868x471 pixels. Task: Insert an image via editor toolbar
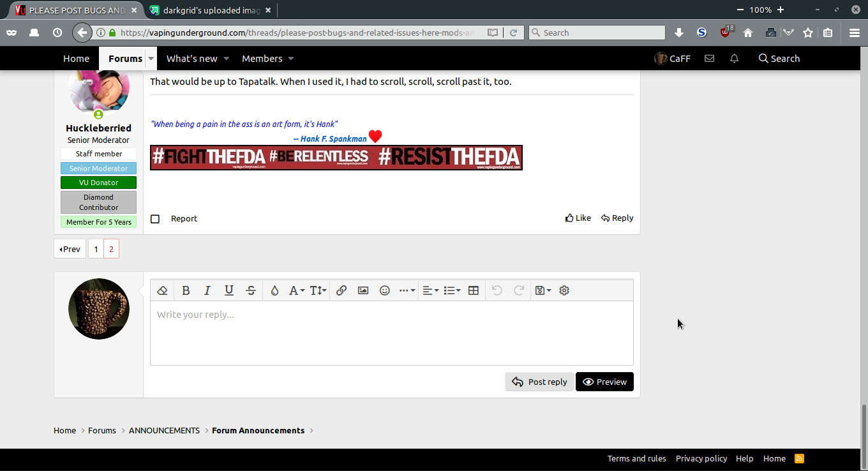(x=363, y=290)
